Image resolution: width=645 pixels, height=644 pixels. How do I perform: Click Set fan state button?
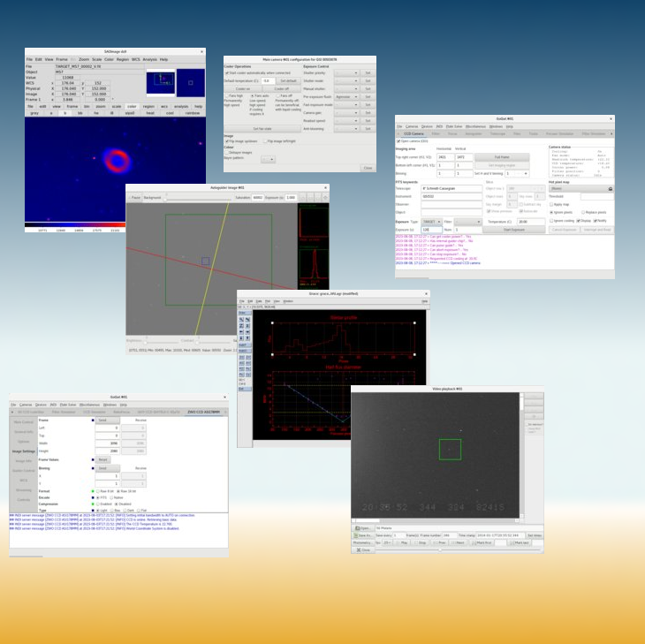pos(262,129)
